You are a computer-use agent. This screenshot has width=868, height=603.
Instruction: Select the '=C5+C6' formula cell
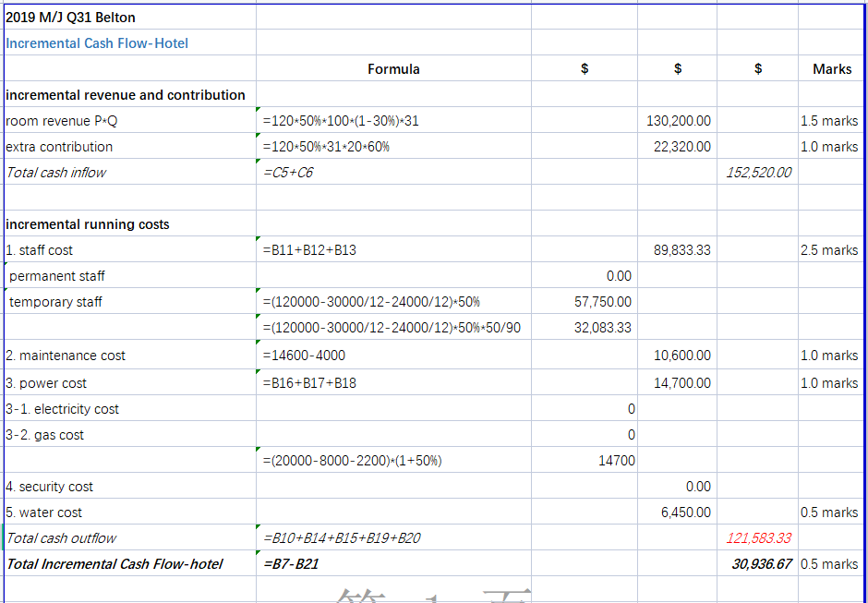pyautogui.click(x=288, y=173)
